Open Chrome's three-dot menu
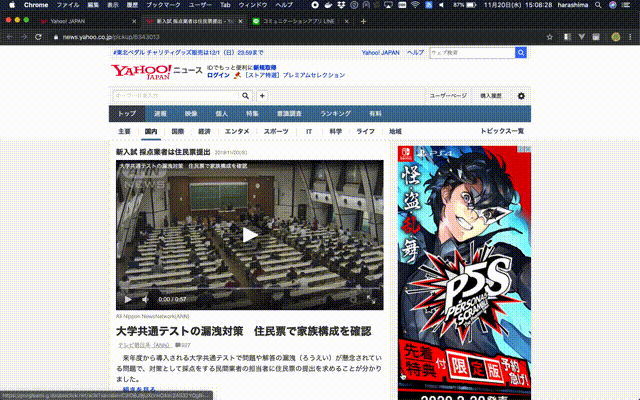Image resolution: width=640 pixels, height=400 pixels. [x=630, y=37]
